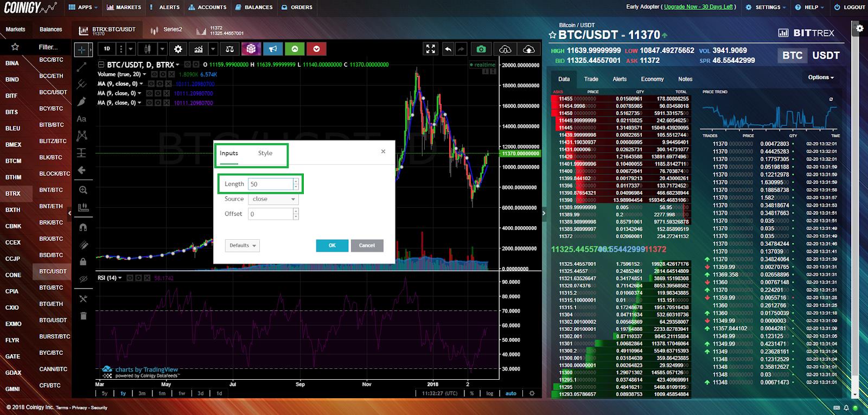Open the Source dropdown in dialog

[273, 199]
